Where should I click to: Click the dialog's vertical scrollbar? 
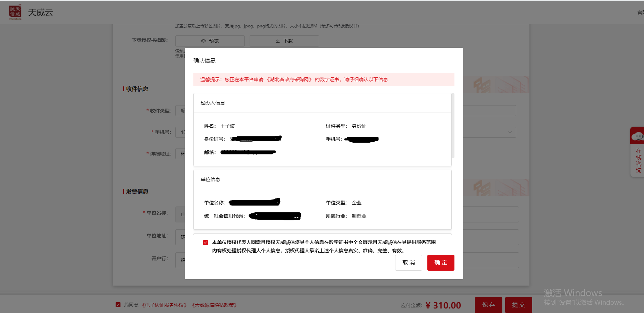point(453,126)
